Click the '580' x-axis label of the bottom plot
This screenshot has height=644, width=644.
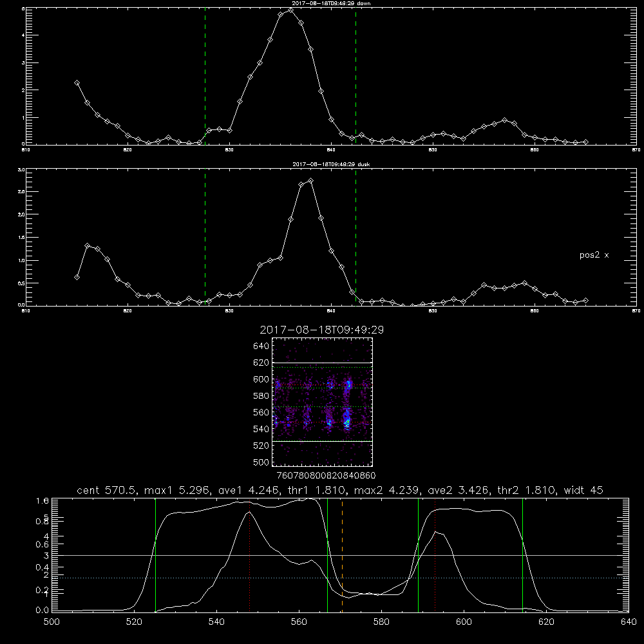[381, 622]
